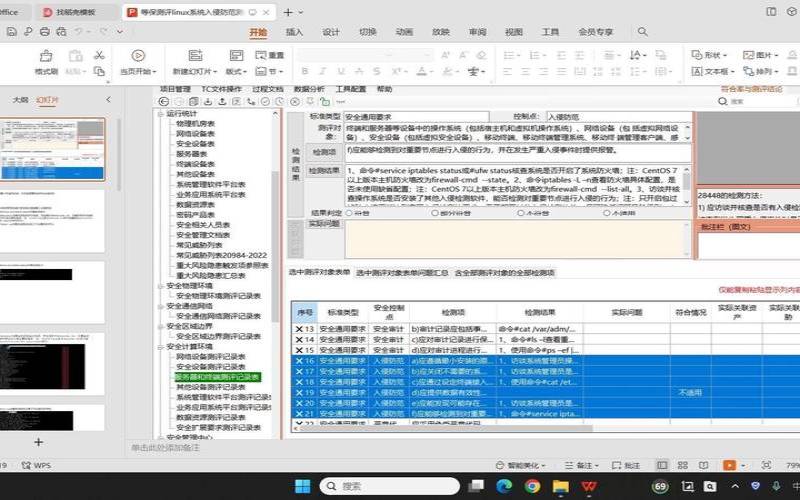Screen dimensions: 800x500
Task: Open the 插入 ribbon tab
Action: (294, 32)
